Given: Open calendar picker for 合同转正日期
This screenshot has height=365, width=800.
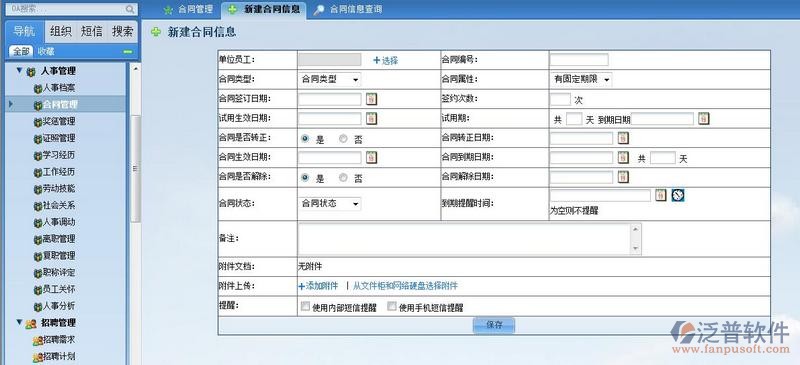Looking at the screenshot, I should (623, 138).
